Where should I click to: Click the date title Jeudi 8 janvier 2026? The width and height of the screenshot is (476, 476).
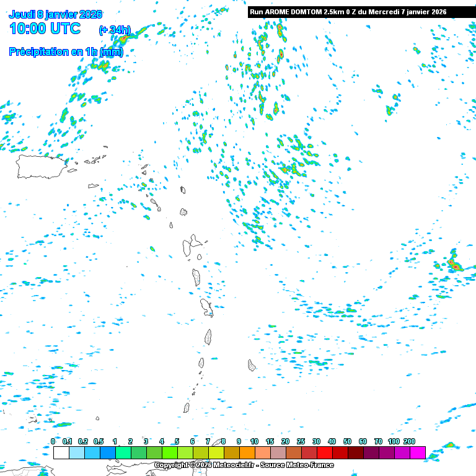tap(56, 14)
